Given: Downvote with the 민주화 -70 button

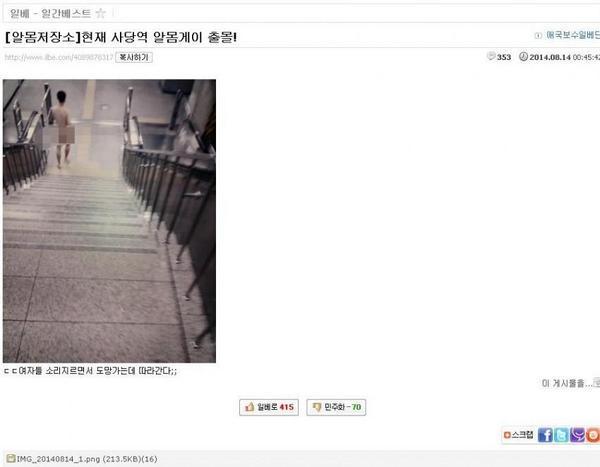Looking at the screenshot, I should coord(336,407).
